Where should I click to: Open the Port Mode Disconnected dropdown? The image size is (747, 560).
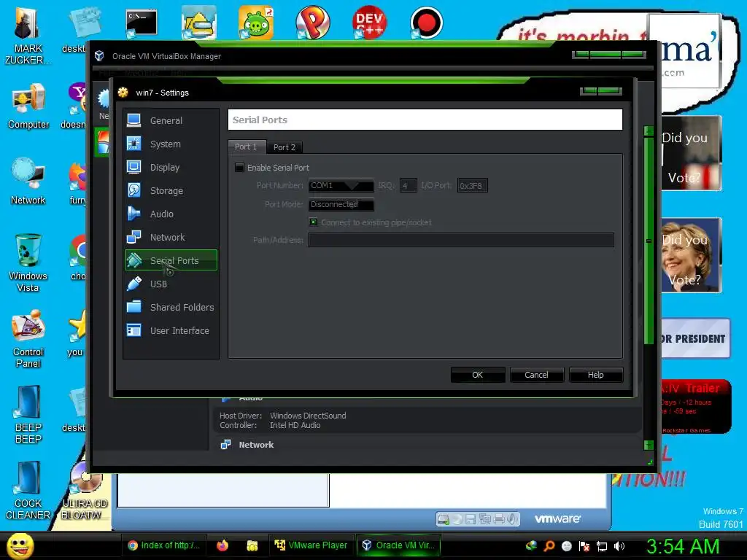pos(341,204)
